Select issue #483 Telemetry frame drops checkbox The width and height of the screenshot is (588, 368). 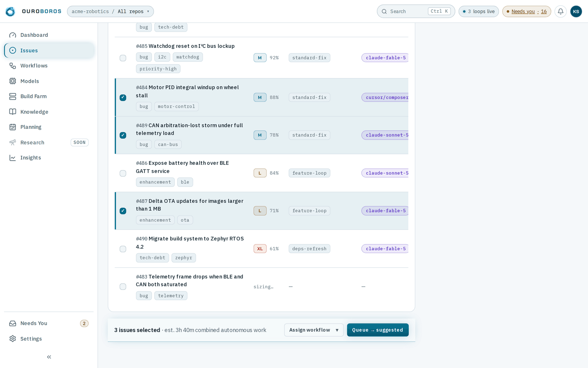pyautogui.click(x=123, y=287)
